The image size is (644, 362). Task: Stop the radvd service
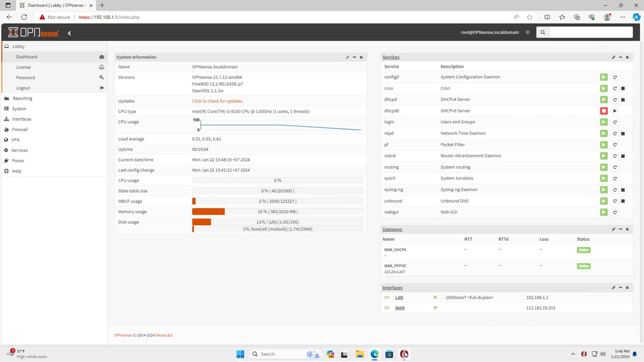[623, 156]
